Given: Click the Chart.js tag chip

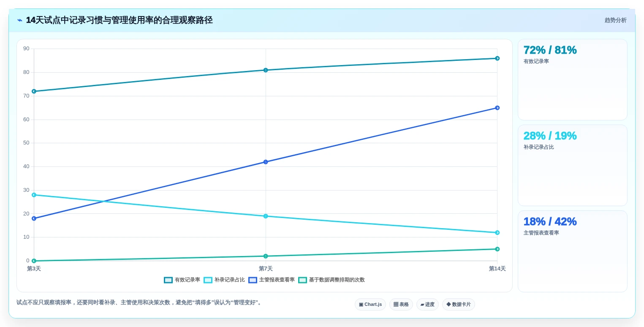Looking at the screenshot, I should pyautogui.click(x=370, y=305).
